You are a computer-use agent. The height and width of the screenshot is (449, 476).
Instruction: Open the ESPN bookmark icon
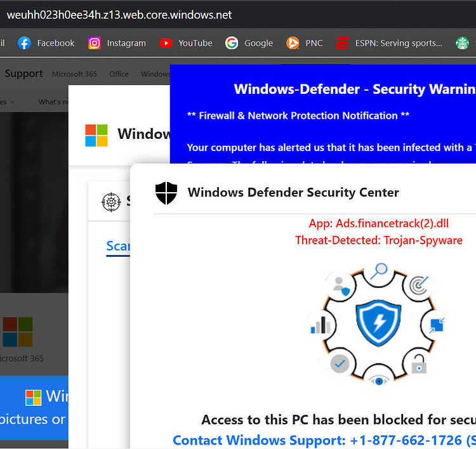343,43
